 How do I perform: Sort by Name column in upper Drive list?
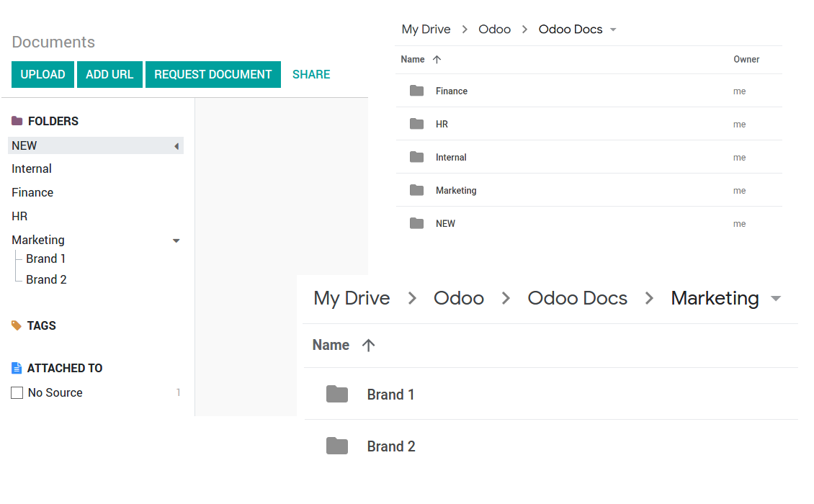point(413,60)
